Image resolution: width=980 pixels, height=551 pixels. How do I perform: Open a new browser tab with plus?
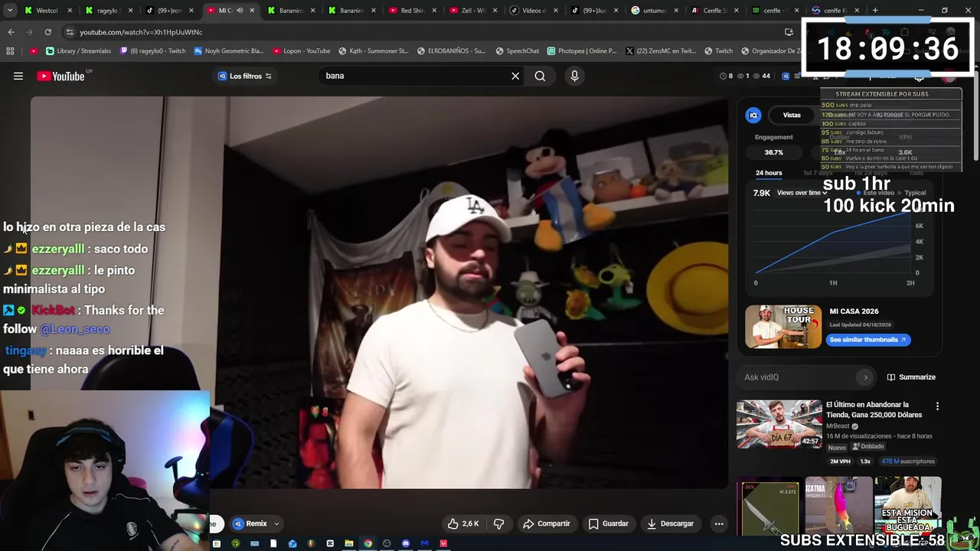(x=875, y=11)
